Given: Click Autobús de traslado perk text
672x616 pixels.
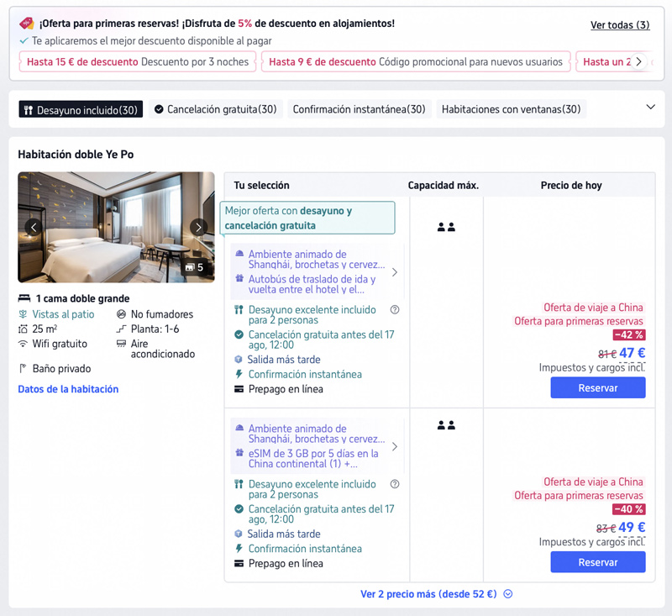Looking at the screenshot, I should click(312, 284).
